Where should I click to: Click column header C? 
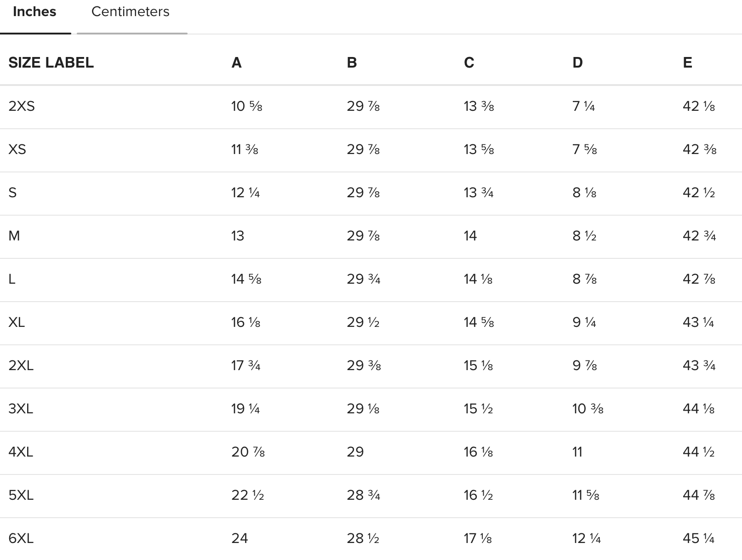(469, 63)
